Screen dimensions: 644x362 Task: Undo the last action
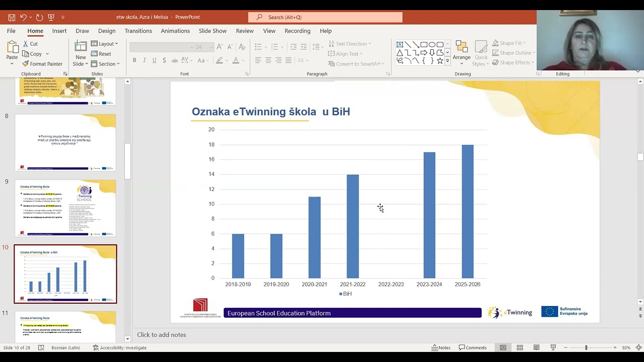click(x=23, y=17)
